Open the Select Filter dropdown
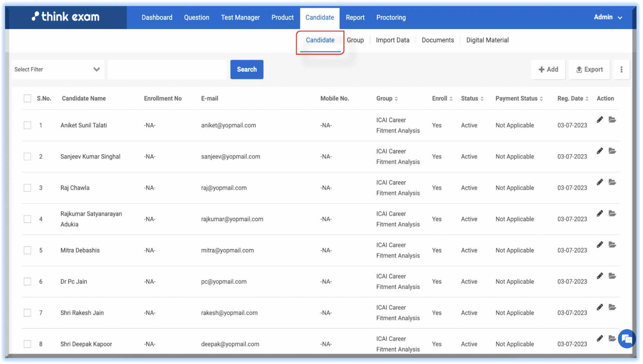643x364 pixels. [x=58, y=70]
